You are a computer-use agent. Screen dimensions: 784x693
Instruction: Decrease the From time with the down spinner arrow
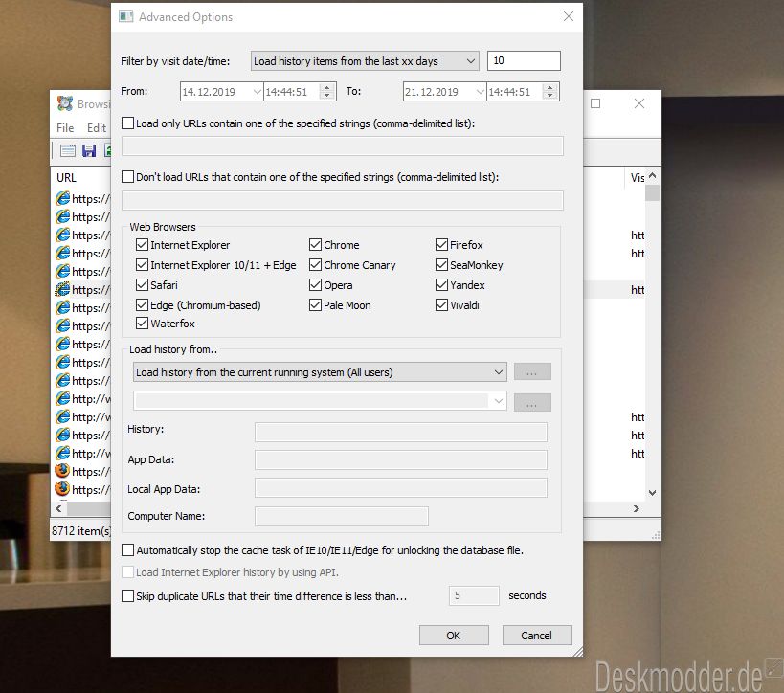pyautogui.click(x=327, y=96)
